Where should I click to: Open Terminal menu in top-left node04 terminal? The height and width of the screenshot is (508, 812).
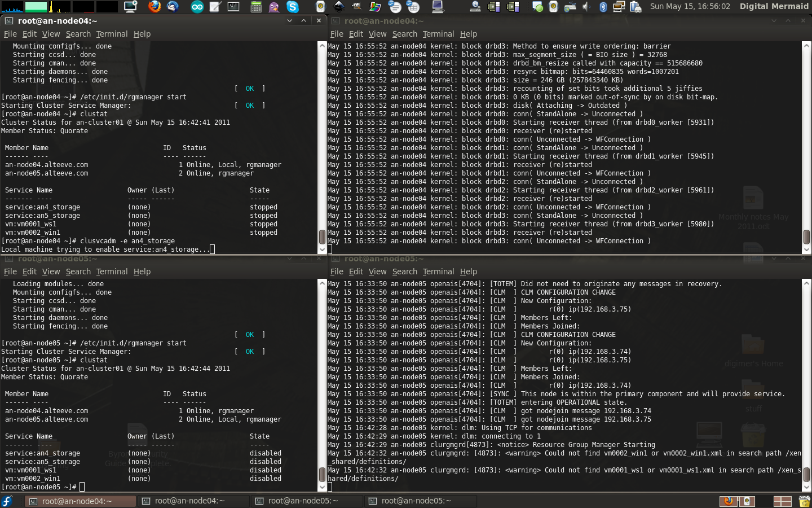[112, 34]
